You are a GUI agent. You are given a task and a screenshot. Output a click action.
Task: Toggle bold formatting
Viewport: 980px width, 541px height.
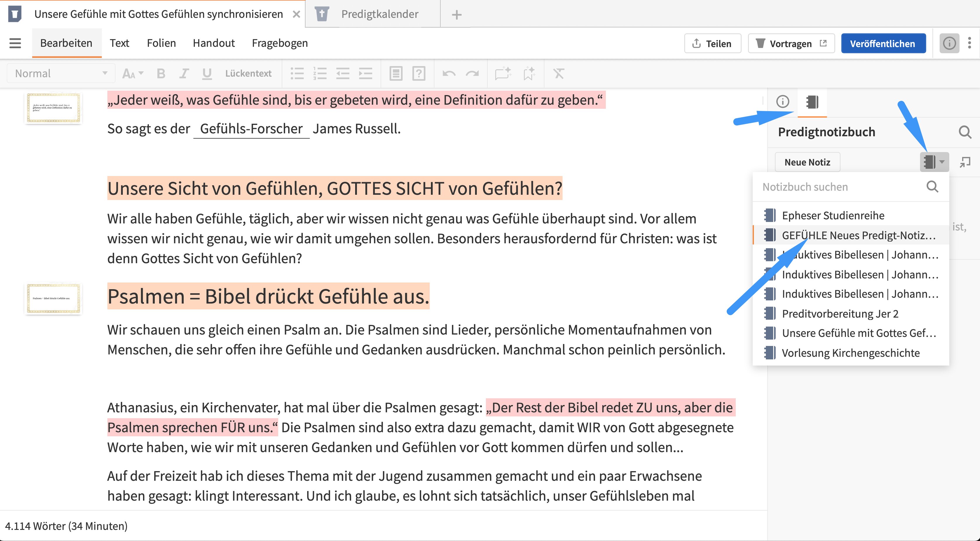point(161,73)
